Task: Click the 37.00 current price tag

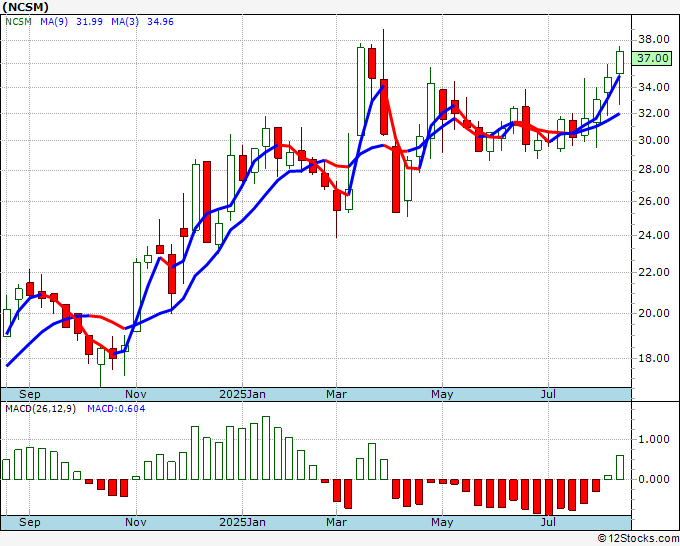Action: click(x=652, y=58)
